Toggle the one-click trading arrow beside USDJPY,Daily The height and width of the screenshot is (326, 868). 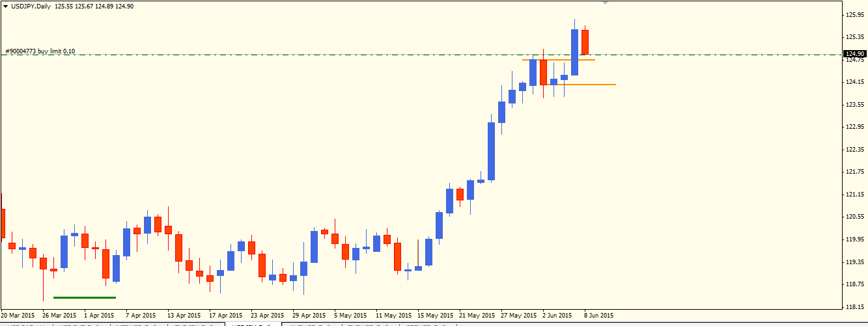coord(5,7)
